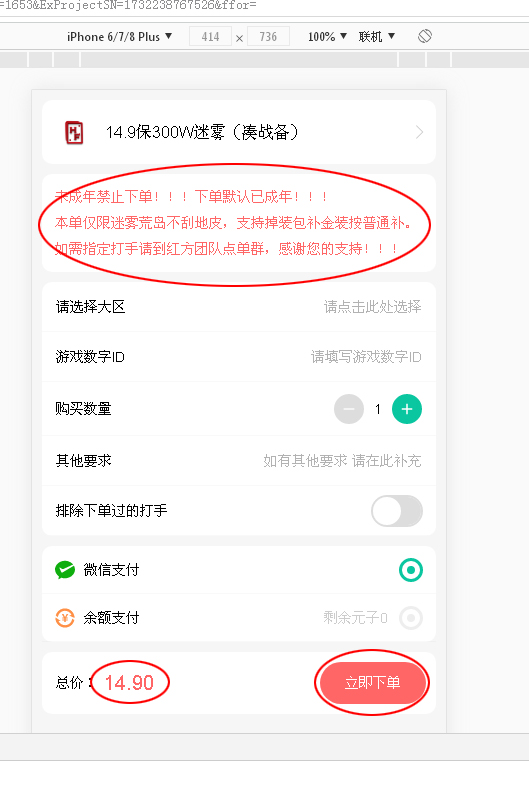Decrease purchase quantity with the gray minus
Screen dimensions: 529x811
click(349, 409)
